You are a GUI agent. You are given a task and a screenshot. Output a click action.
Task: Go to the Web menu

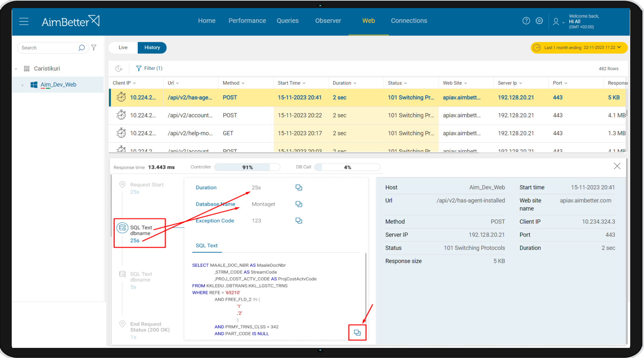tap(369, 21)
